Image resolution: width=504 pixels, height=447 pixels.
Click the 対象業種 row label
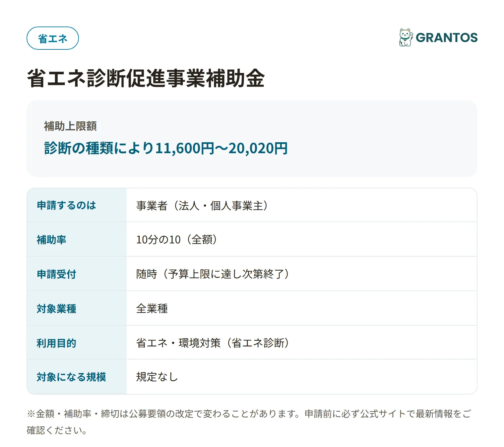[x=56, y=308]
